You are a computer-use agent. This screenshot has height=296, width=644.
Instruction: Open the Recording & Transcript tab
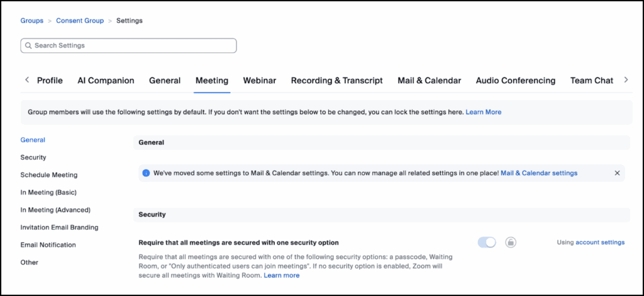(x=336, y=81)
